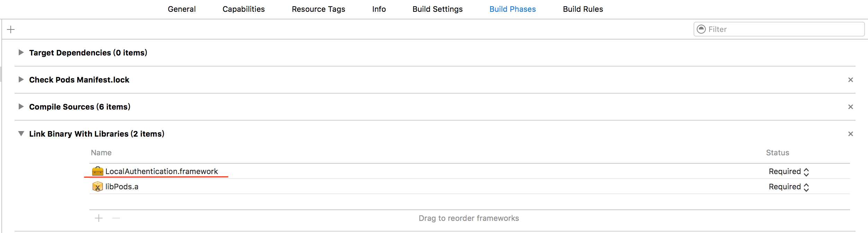The width and height of the screenshot is (868, 233).
Task: Expand Target Dependencies section
Action: coord(21,52)
